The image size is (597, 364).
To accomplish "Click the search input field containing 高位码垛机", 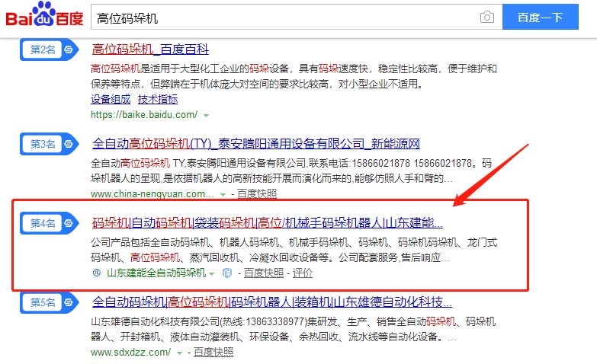I will pyautogui.click(x=282, y=17).
